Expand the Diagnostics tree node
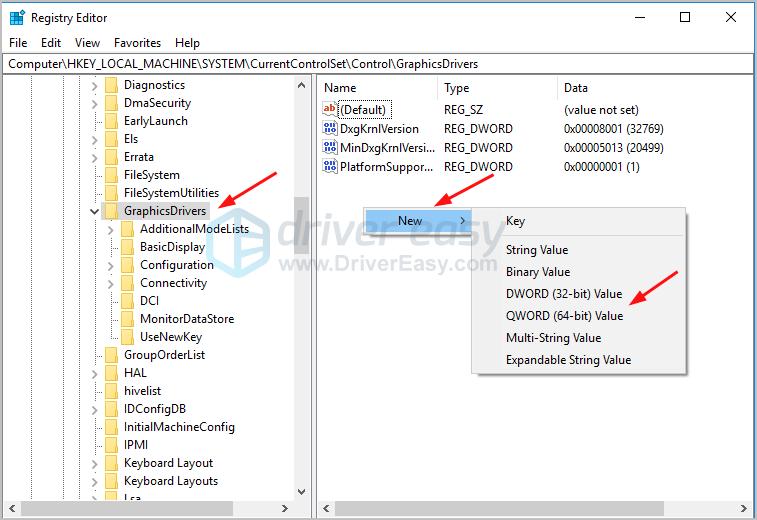This screenshot has width=757, height=520. pyautogui.click(x=95, y=85)
